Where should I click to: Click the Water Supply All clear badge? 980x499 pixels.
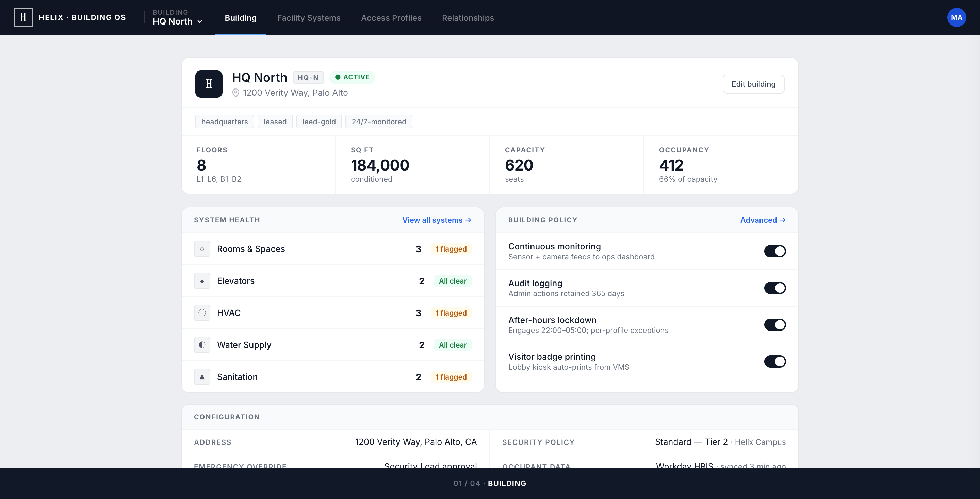[452, 345]
